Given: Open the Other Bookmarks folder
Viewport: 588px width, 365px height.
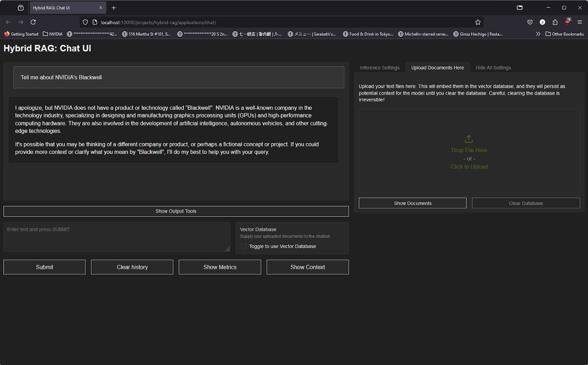Looking at the screenshot, I should point(564,34).
